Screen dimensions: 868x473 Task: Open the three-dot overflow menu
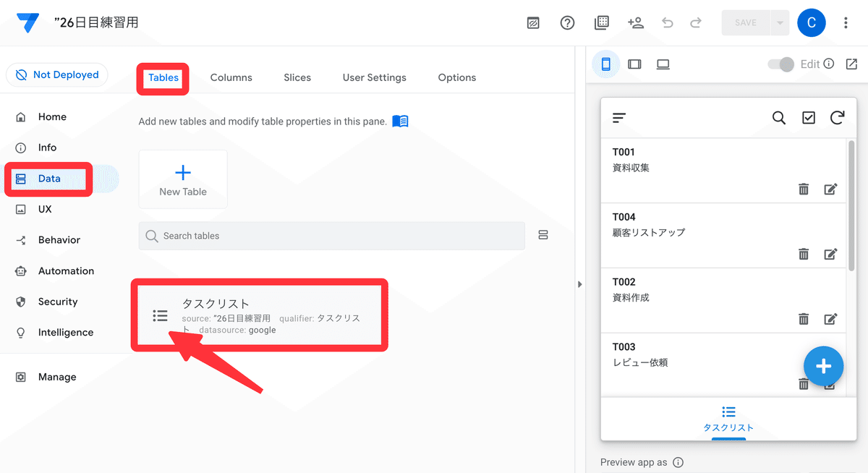pos(846,22)
